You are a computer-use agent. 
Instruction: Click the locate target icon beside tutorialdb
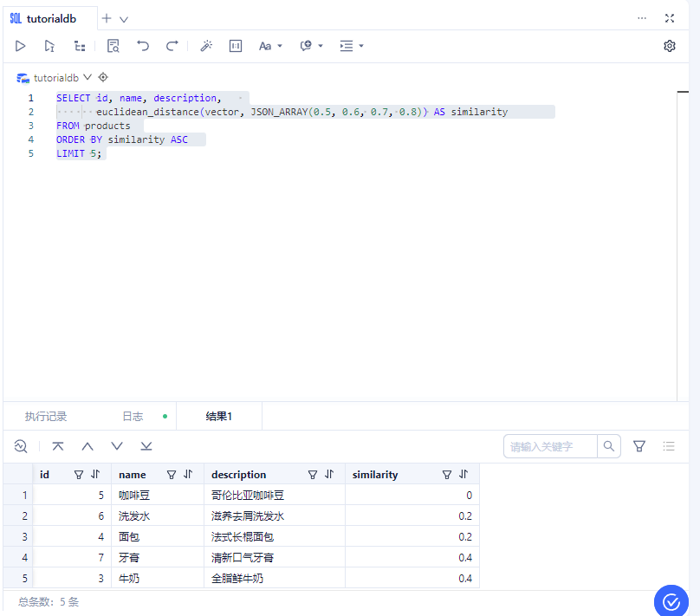tap(103, 77)
